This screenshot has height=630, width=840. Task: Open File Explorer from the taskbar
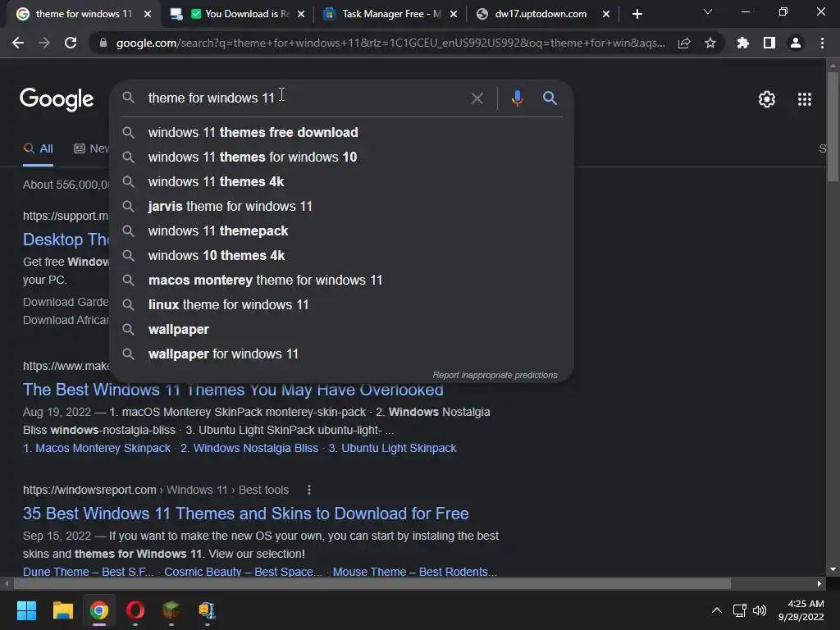(x=62, y=610)
